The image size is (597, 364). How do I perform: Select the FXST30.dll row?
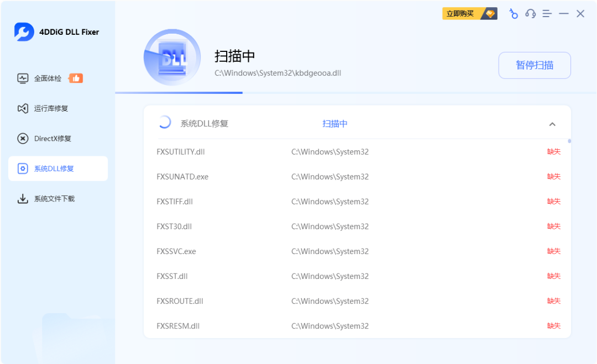tap(357, 226)
